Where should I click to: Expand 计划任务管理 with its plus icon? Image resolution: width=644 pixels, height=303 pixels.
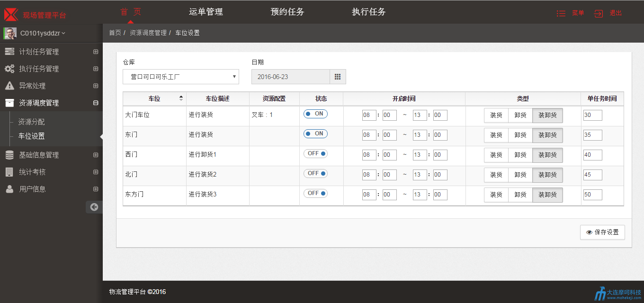click(96, 52)
